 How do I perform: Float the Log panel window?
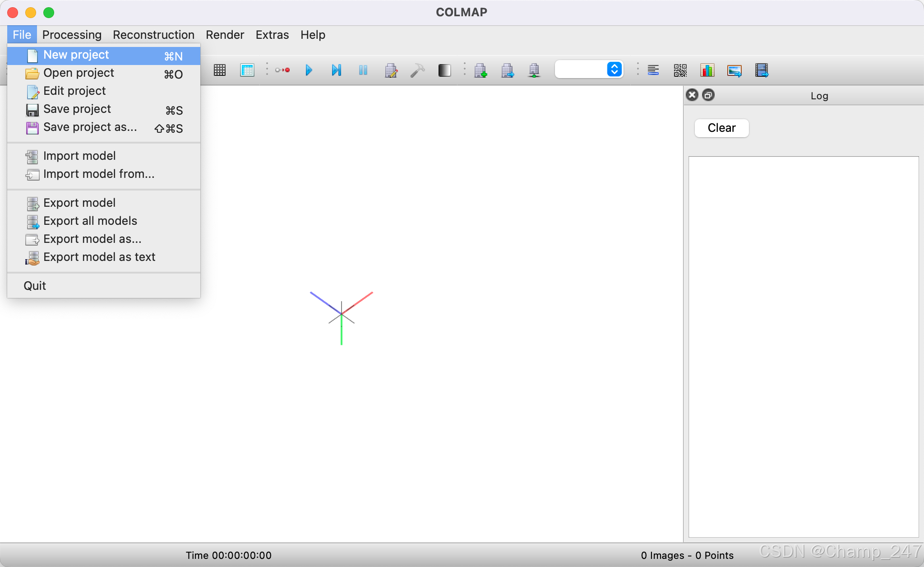pos(709,95)
